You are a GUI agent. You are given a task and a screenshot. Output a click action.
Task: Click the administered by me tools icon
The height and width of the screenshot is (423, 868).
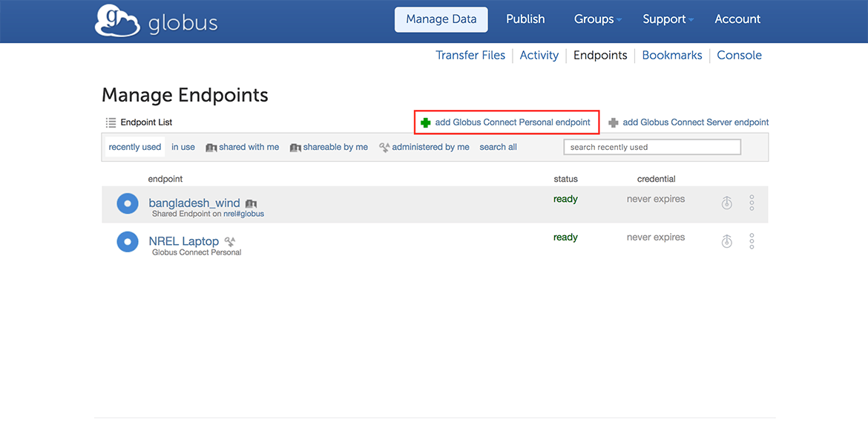coord(385,147)
